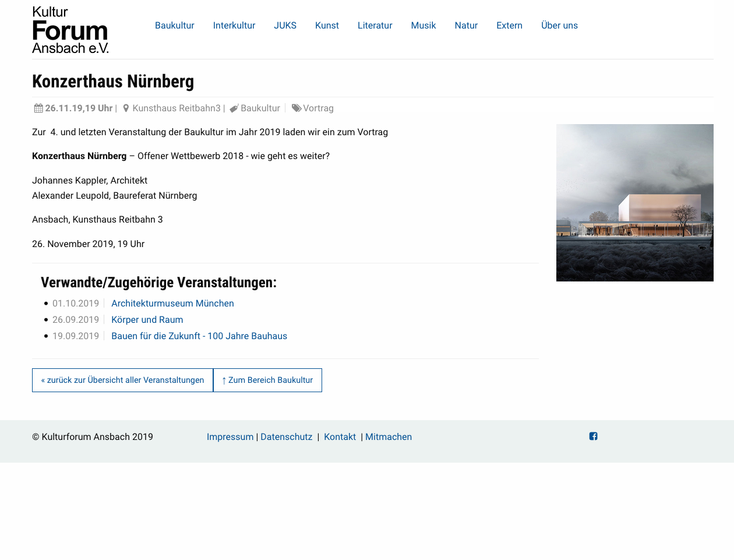Click the tags icon next to Vortrag
The image size is (734, 560).
297,108
